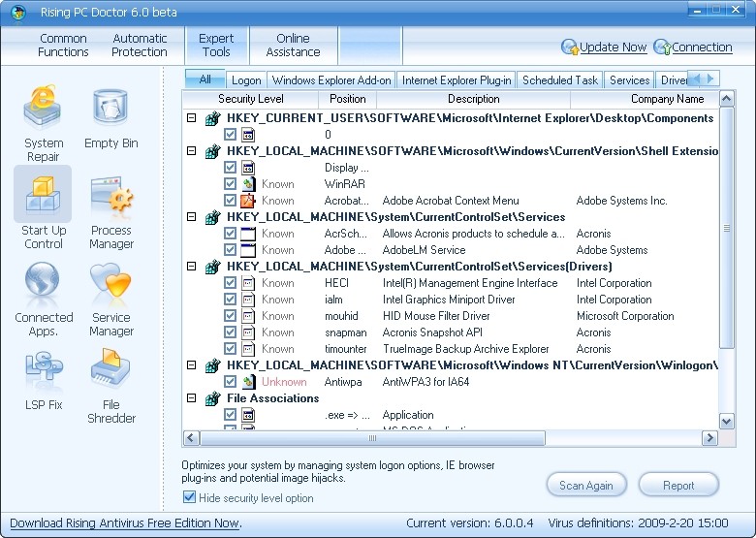Switch to the Online Assistance tab
Image resolution: width=756 pixels, height=538 pixels.
click(x=293, y=46)
